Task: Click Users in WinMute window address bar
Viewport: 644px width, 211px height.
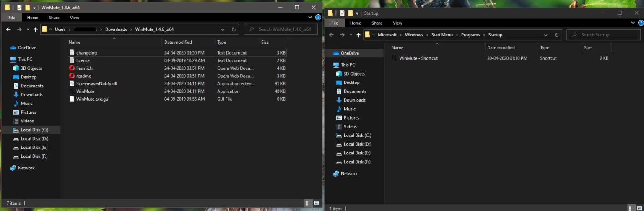Action: pos(60,29)
